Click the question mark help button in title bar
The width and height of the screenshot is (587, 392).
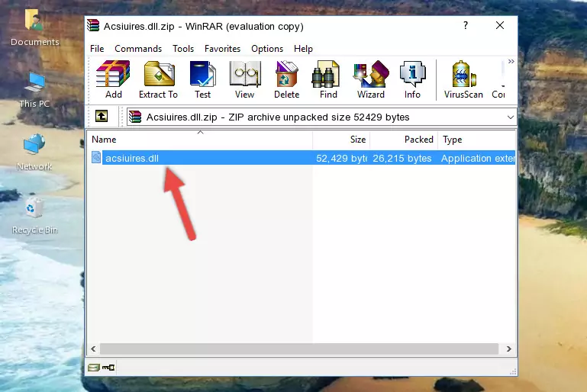click(x=466, y=25)
